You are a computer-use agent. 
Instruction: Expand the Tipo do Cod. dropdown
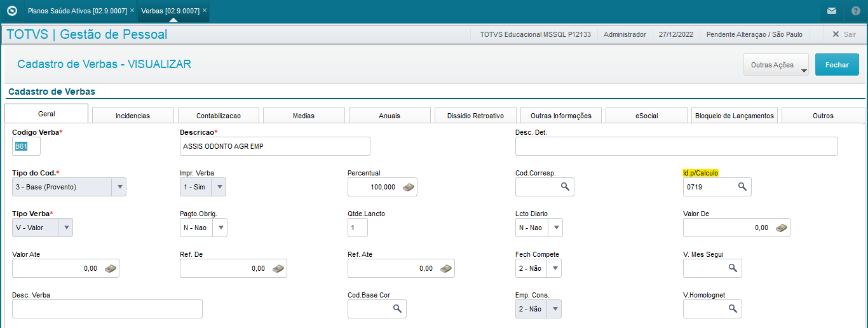pyautogui.click(x=119, y=187)
